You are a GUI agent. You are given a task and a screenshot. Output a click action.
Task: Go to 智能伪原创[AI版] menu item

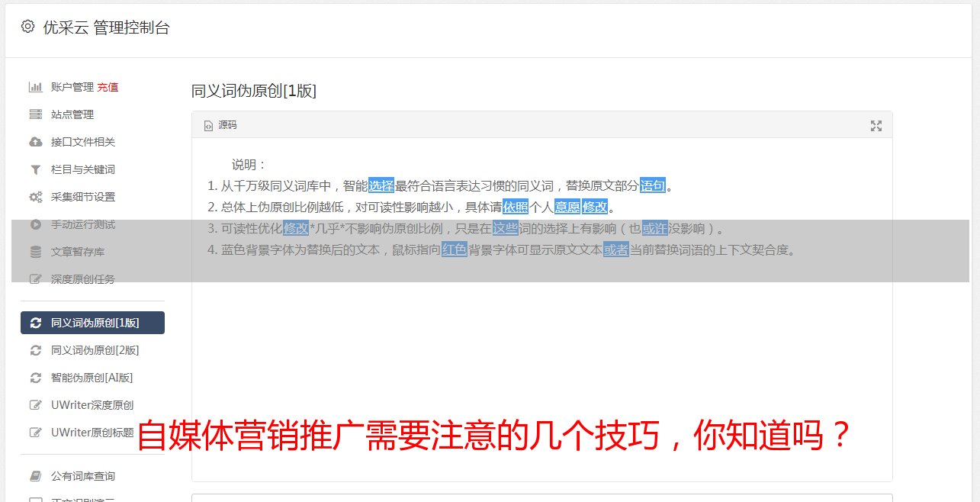click(x=92, y=378)
